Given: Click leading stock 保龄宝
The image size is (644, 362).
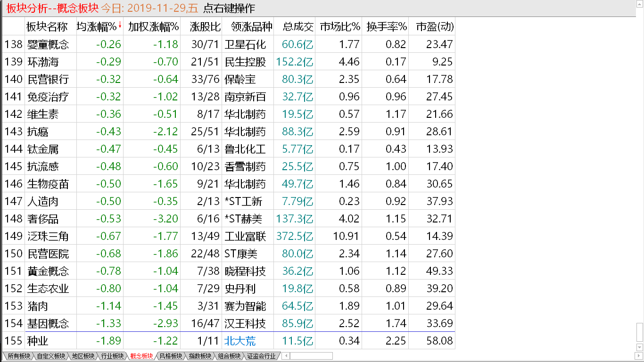Looking at the screenshot, I should (x=240, y=79).
